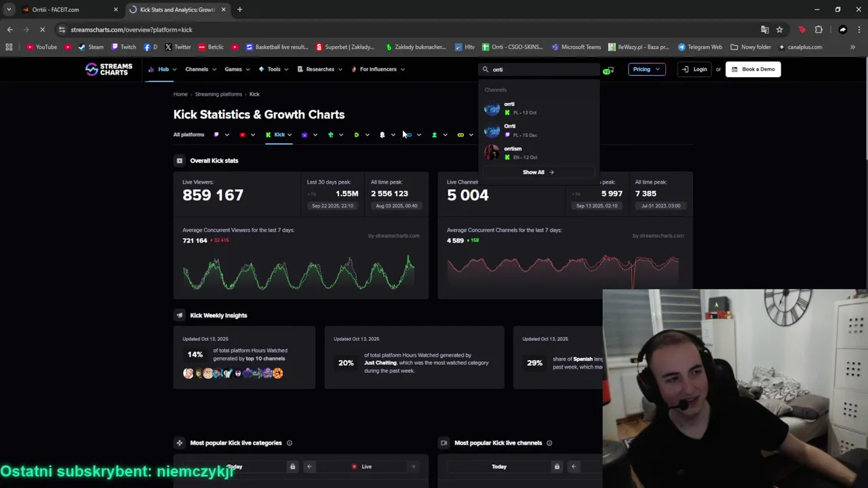
Task: Open the Telegram Web bookmark
Action: click(x=700, y=47)
